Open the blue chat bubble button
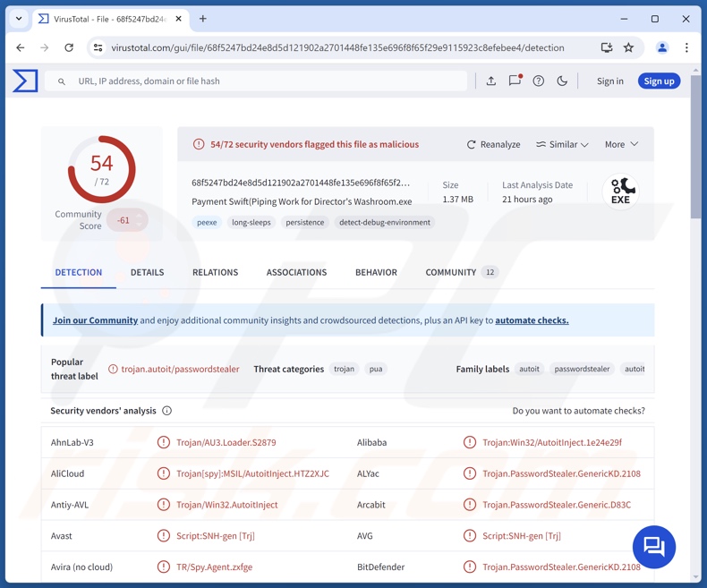Image resolution: width=707 pixels, height=588 pixels. coord(654,547)
